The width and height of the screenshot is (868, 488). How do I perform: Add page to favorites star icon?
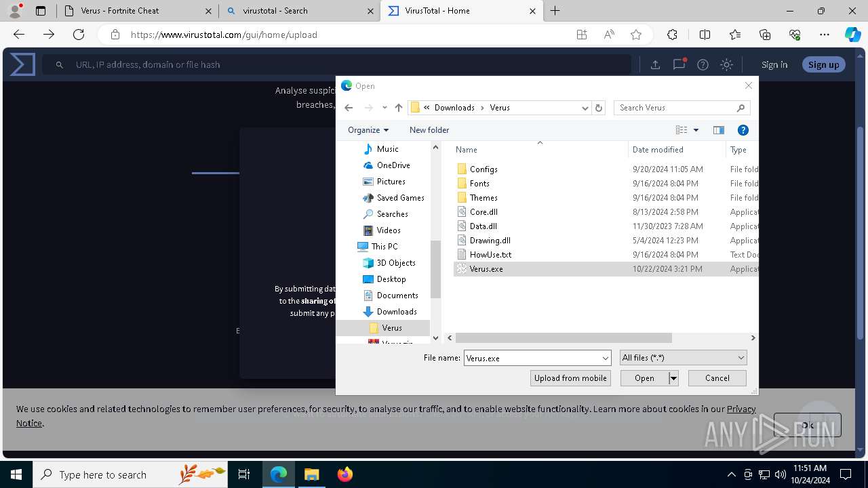click(636, 35)
